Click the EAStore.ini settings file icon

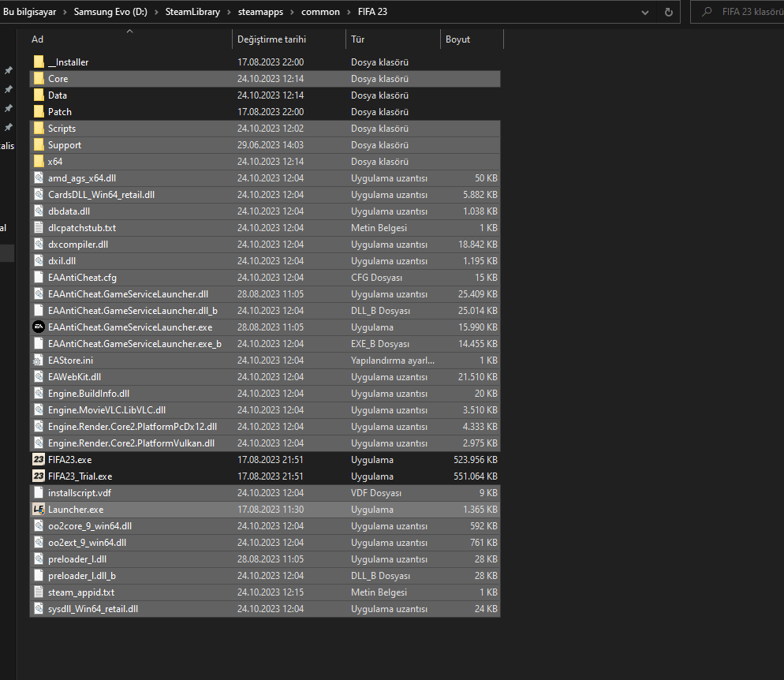coord(39,360)
